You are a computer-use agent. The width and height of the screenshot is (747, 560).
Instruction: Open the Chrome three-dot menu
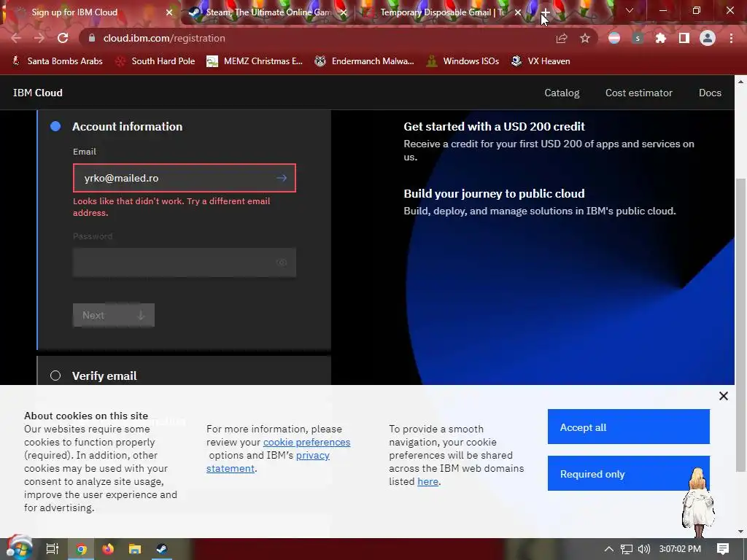(731, 38)
